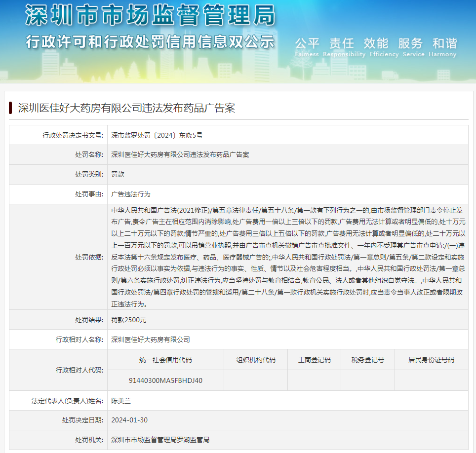Viewport: 476px width, 453px height.
Task: Click the 行政相对人名称 label
Action: [x=79, y=340]
